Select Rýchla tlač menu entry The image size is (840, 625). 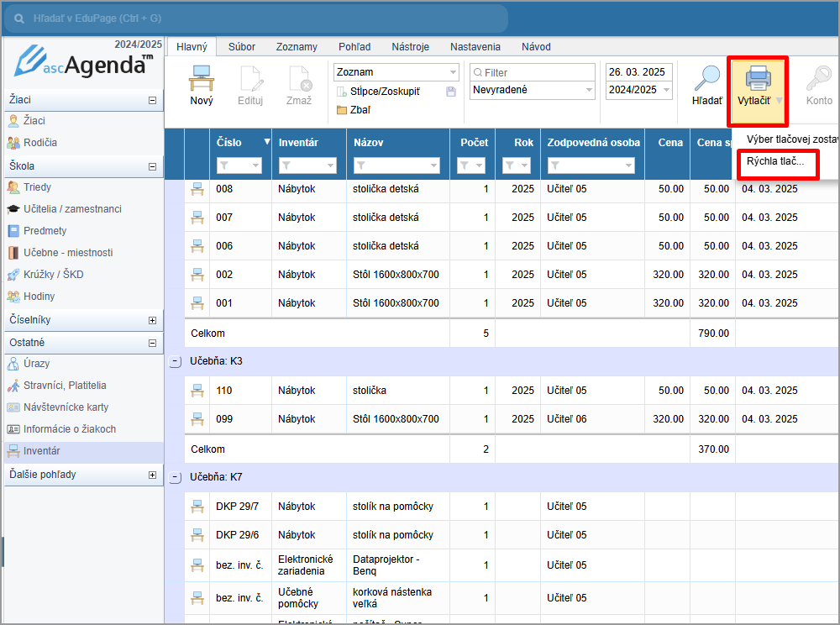[775, 160]
